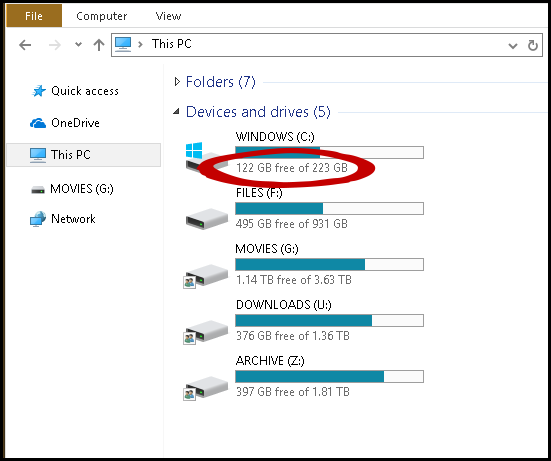Click the Back navigation arrow
The height and width of the screenshot is (461, 551).
coord(25,45)
